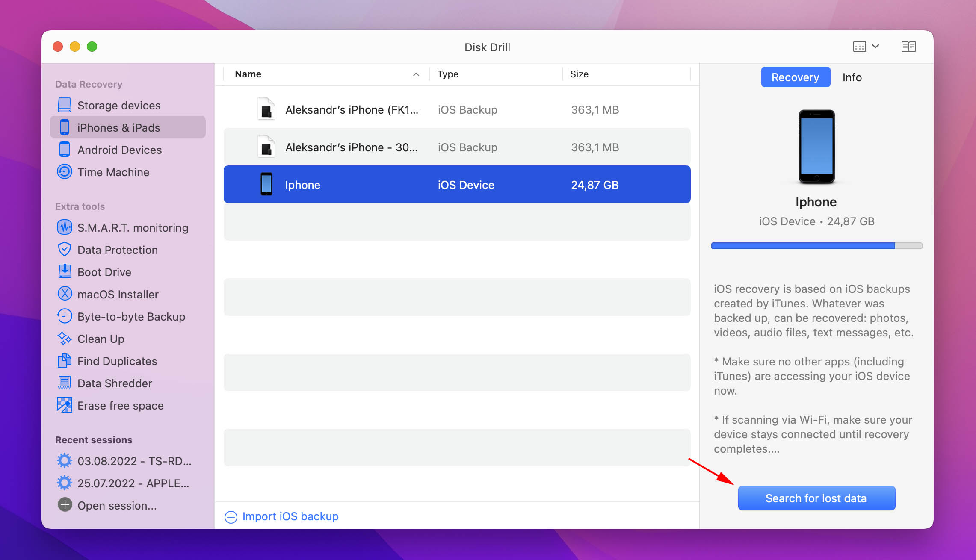Open Clean Up tool

(x=128, y=339)
